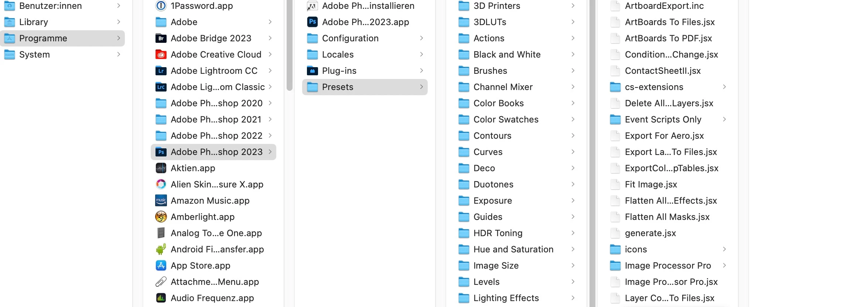Click the second column's vertical scrollbar

[290, 45]
